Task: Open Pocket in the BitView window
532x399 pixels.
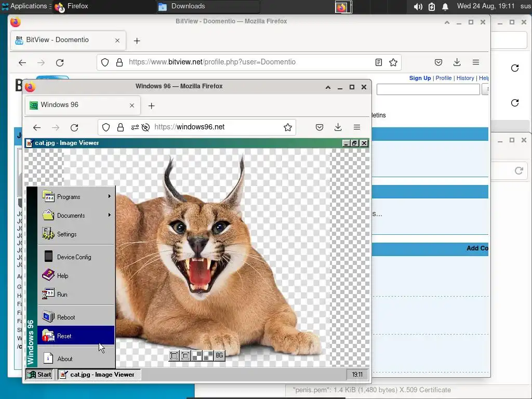Action: pyautogui.click(x=438, y=62)
